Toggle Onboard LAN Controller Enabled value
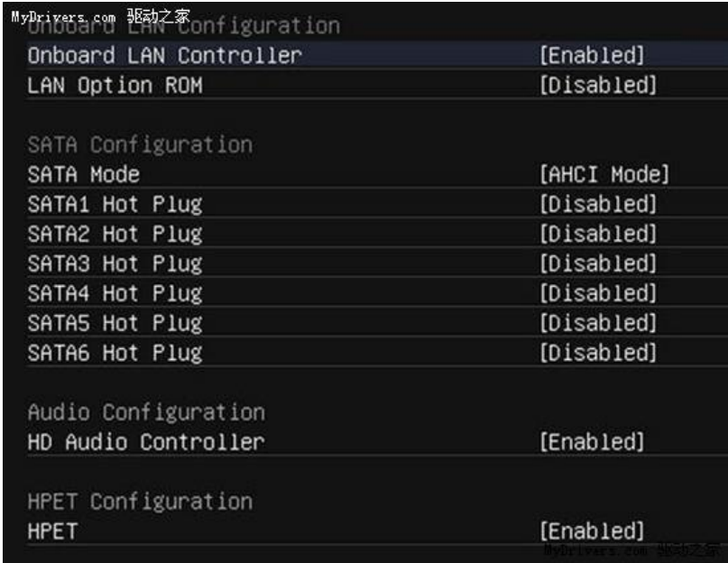The height and width of the screenshot is (563, 728). click(x=592, y=55)
